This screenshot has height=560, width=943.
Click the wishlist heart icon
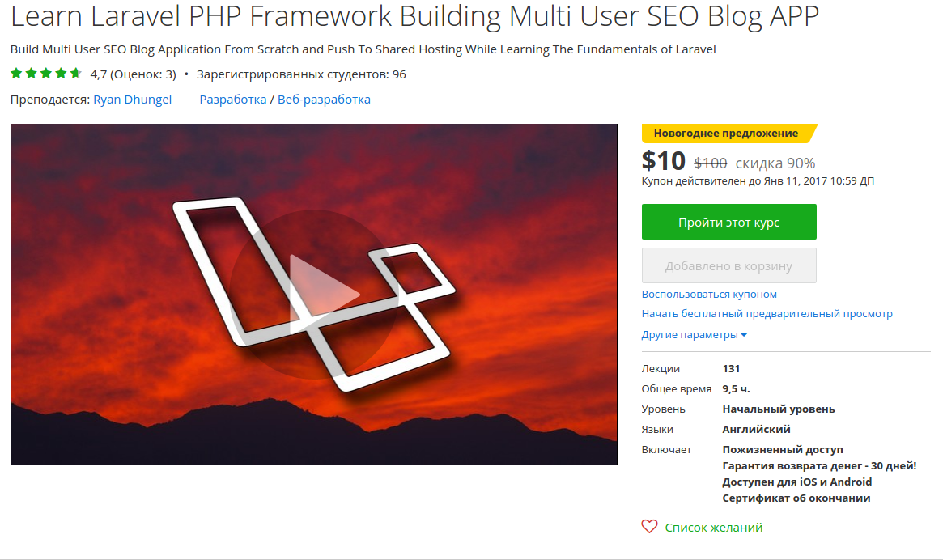[x=649, y=527]
